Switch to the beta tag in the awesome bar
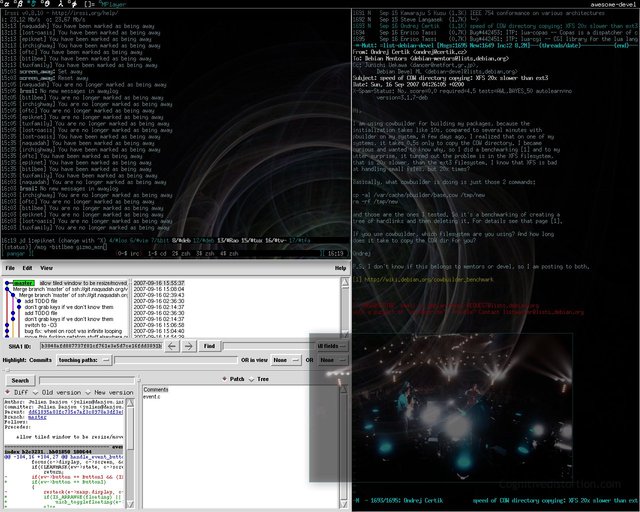Screen dimensions: 640x512 tap(19, 4)
